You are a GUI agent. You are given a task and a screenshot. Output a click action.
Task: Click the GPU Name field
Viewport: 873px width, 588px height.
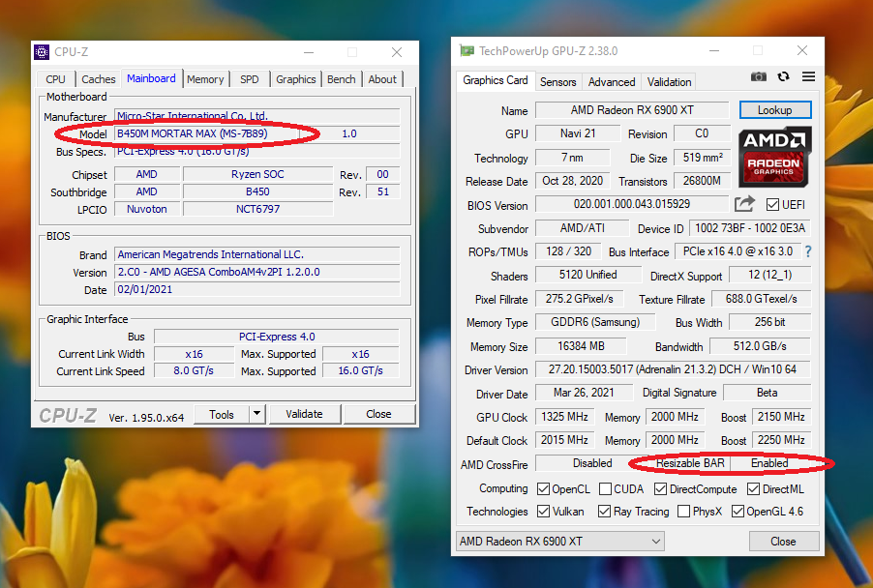(x=632, y=110)
